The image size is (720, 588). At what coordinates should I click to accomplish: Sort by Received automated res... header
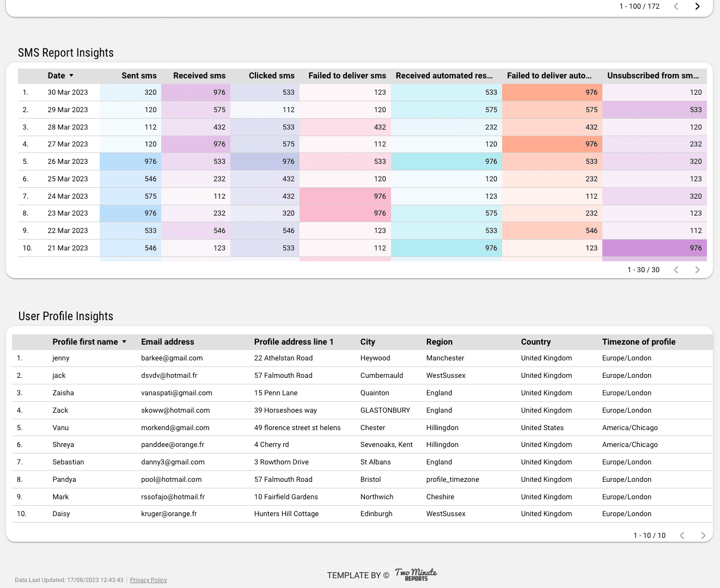(444, 76)
